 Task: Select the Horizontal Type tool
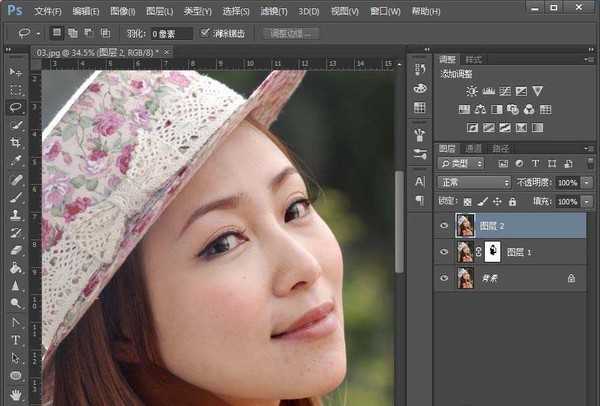(16, 340)
